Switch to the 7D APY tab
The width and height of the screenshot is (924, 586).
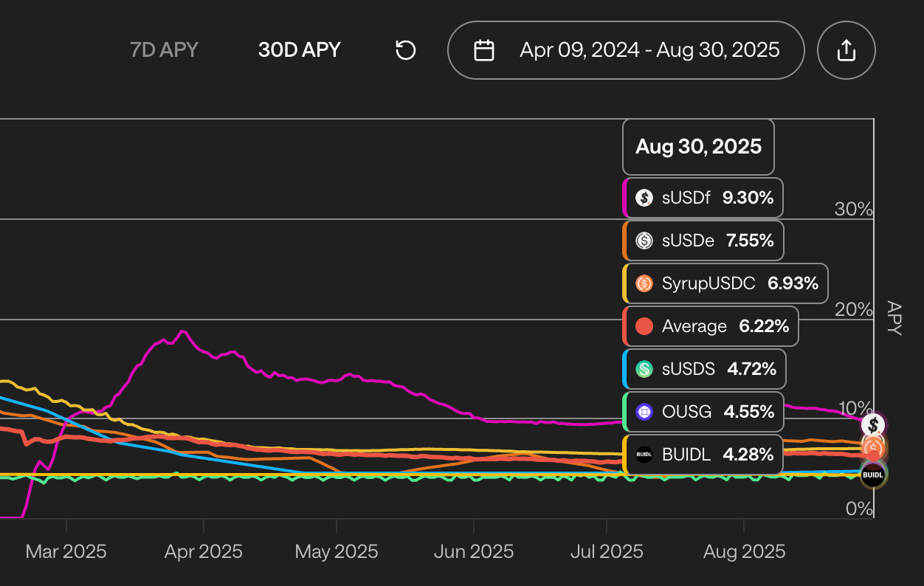(x=165, y=50)
